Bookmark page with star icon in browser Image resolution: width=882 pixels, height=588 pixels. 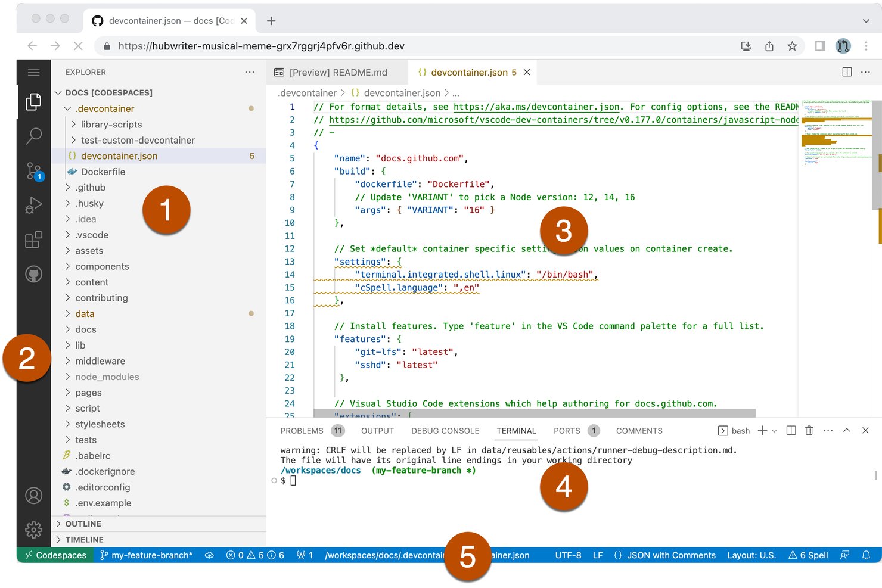tap(792, 46)
